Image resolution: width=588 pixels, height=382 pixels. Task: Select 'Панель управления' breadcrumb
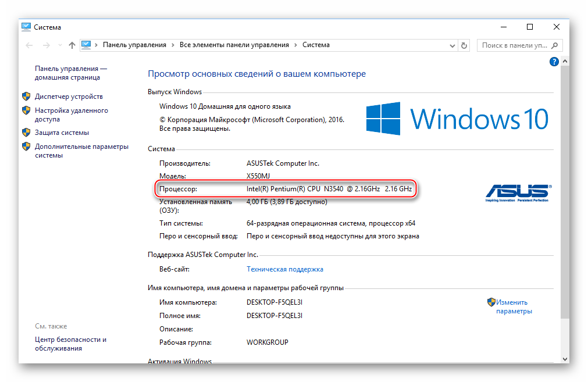click(x=134, y=45)
